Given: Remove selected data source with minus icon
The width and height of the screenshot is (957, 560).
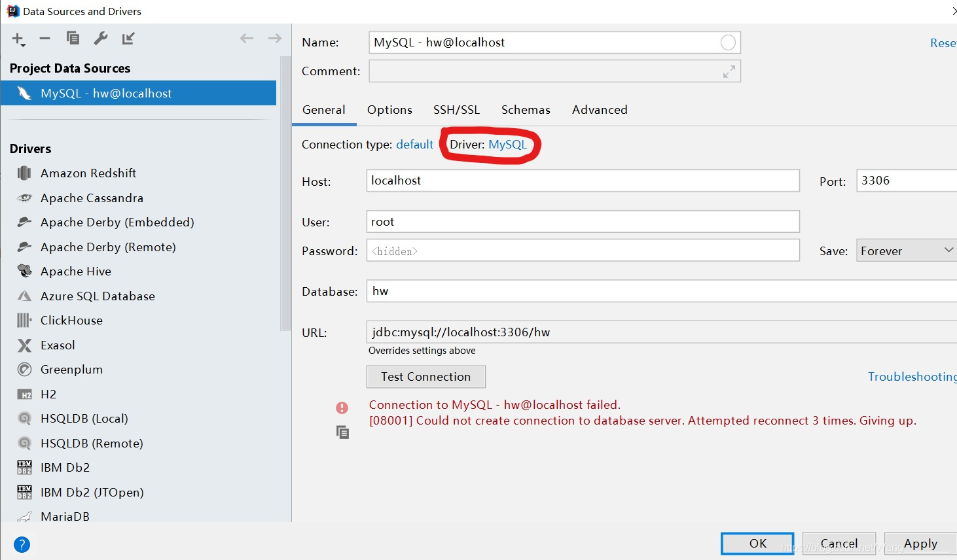Looking at the screenshot, I should 45,39.
